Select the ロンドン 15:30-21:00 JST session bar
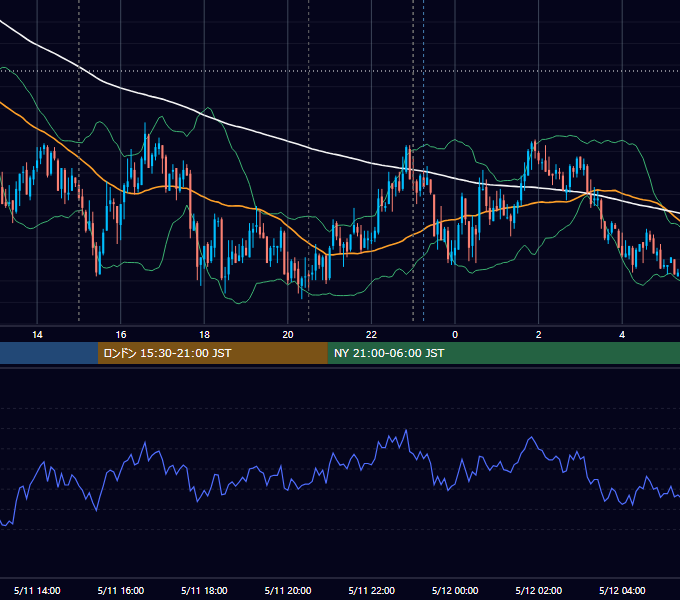680x600 pixels. coord(212,353)
